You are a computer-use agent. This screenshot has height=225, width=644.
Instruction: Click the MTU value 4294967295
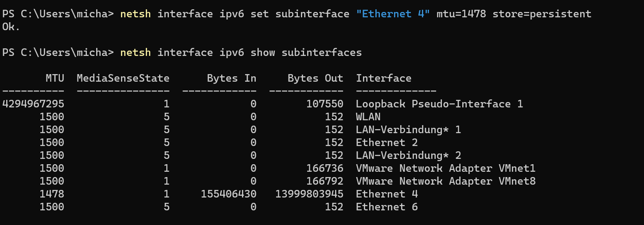(33, 104)
